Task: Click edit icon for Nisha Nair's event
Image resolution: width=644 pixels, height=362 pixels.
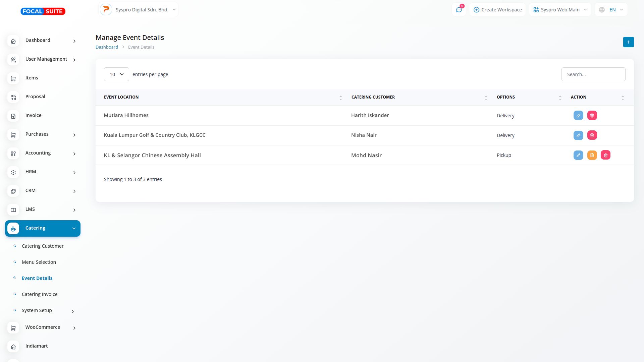Action: (x=578, y=135)
